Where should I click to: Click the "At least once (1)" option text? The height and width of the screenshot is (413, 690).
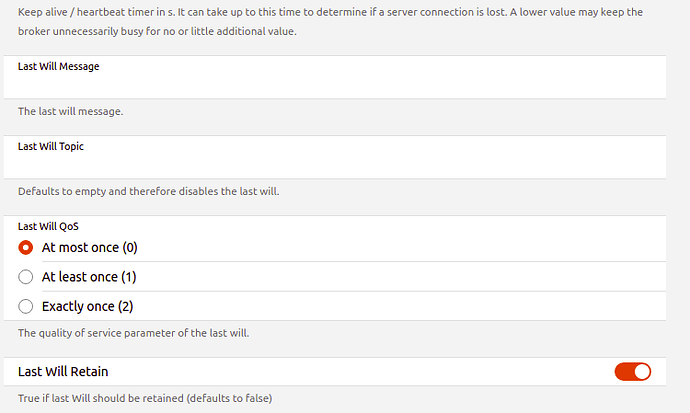89,277
